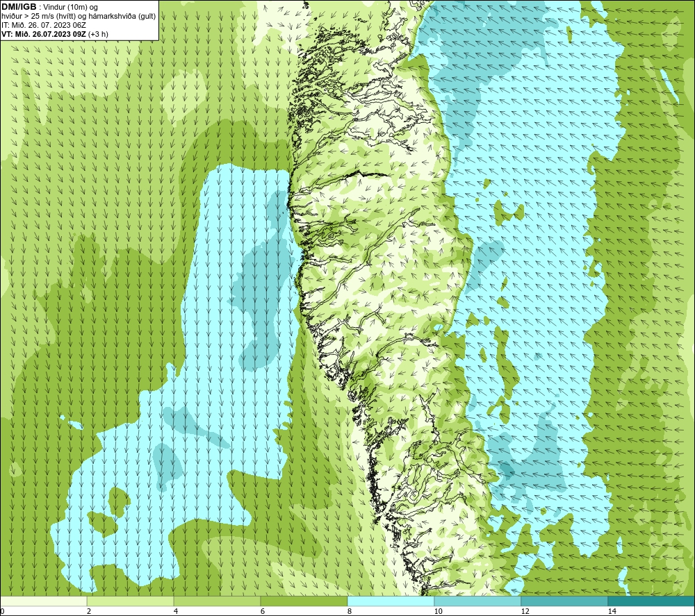Click the light green 2–4 m/s swatch
The width and height of the screenshot is (695, 616).
131,601
